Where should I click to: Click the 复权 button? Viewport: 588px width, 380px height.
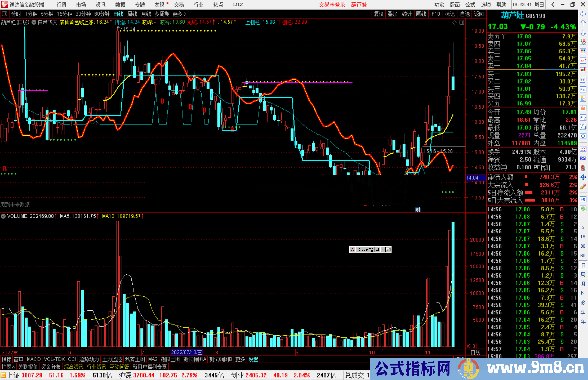[378, 14]
